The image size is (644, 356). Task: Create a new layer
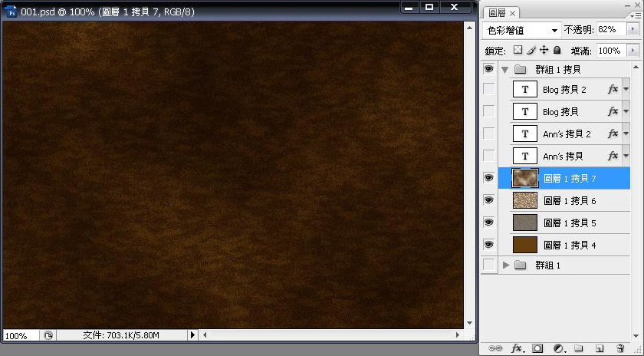(600, 348)
